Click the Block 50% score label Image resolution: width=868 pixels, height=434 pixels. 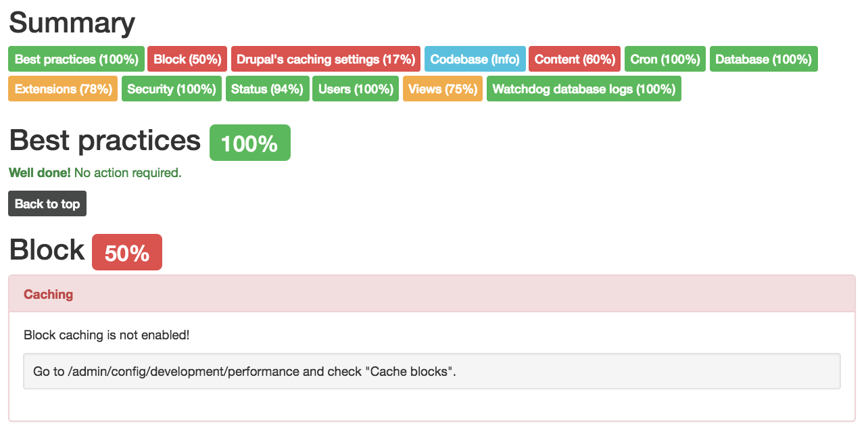[127, 252]
